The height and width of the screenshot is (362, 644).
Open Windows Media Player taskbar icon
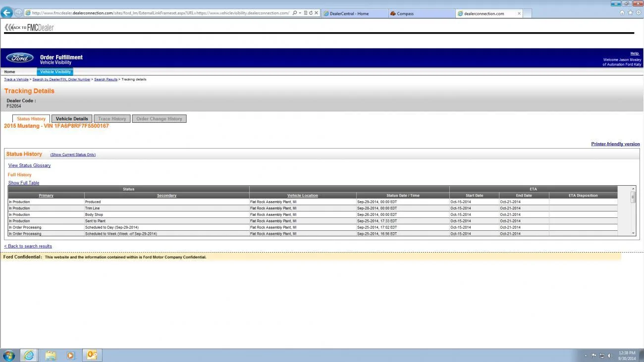click(70, 355)
